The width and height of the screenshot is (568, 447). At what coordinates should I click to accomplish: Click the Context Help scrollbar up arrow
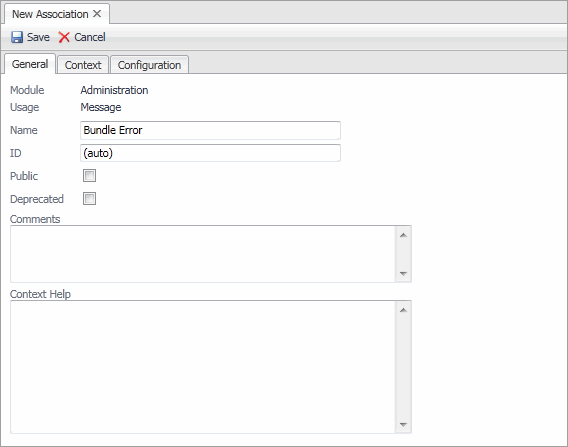[403, 310]
